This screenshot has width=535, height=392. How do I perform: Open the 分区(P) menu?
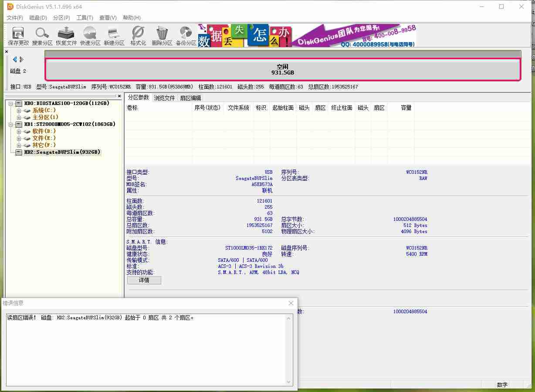pyautogui.click(x=61, y=18)
